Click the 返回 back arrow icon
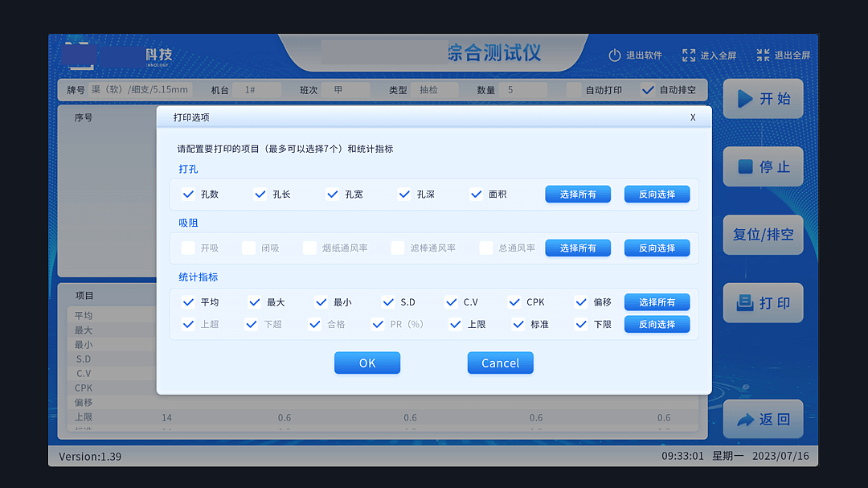The width and height of the screenshot is (868, 488). 745,419
